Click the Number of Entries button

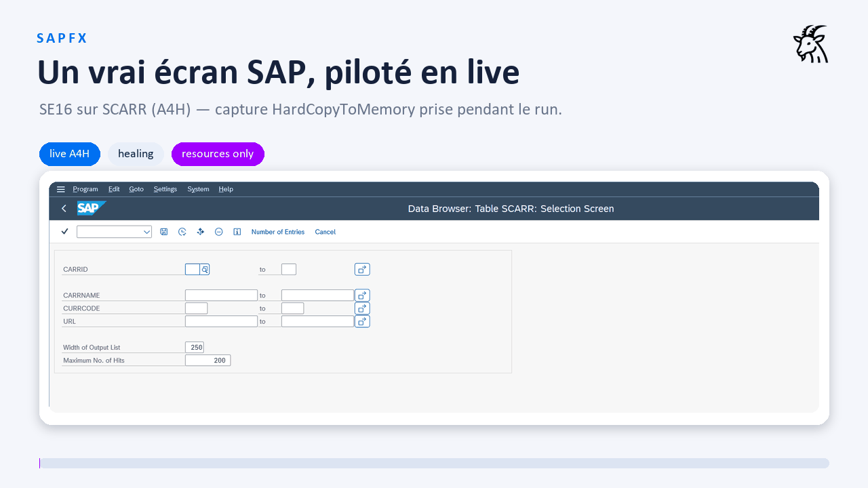278,232
